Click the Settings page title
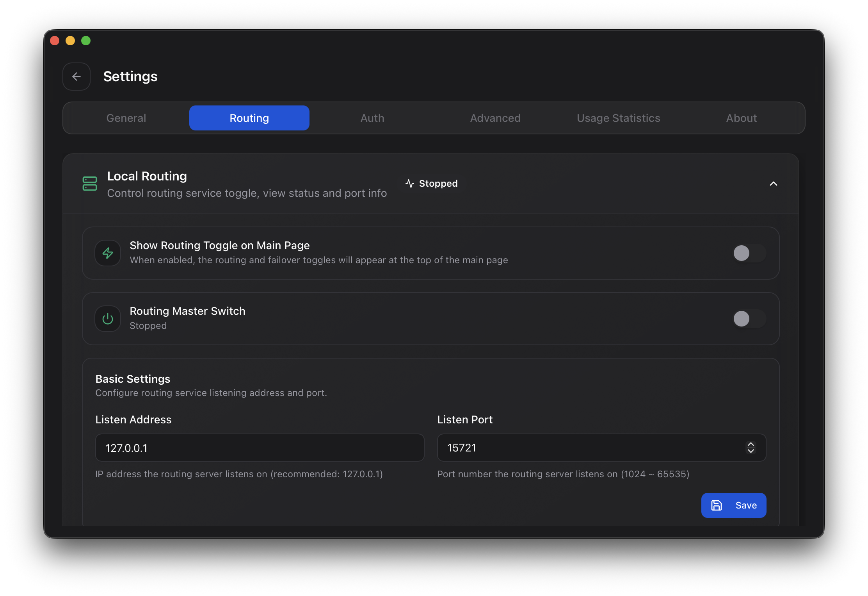Screen dimensions: 868x596 pos(130,77)
